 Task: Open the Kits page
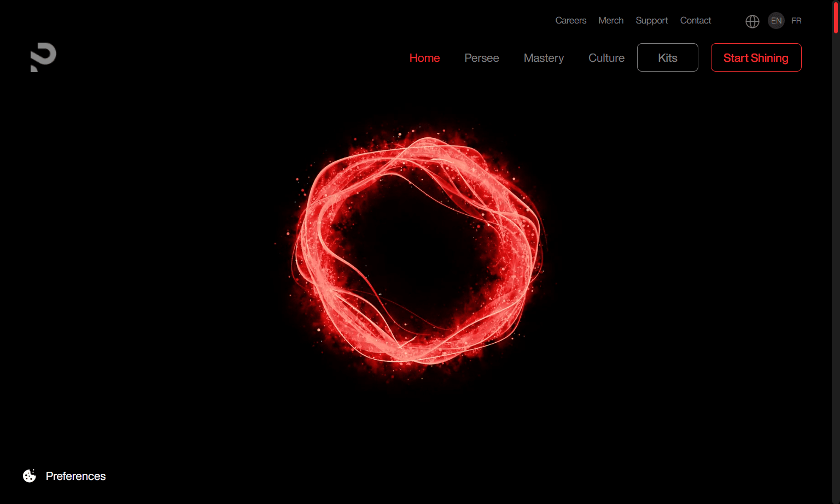click(x=667, y=57)
